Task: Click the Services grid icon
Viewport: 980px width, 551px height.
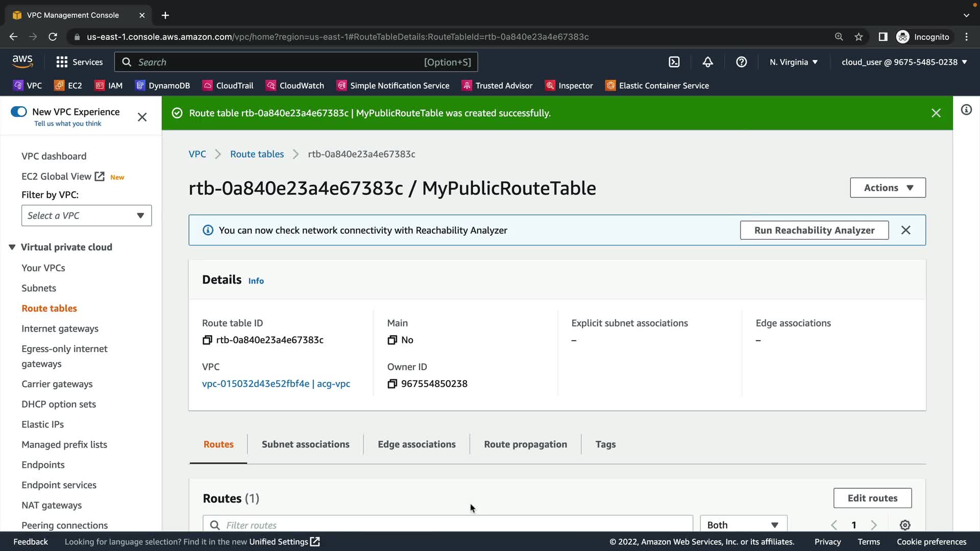Action: [62, 62]
